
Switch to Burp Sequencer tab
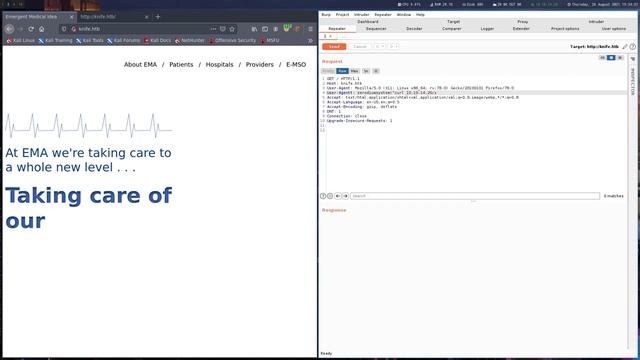pos(376,29)
